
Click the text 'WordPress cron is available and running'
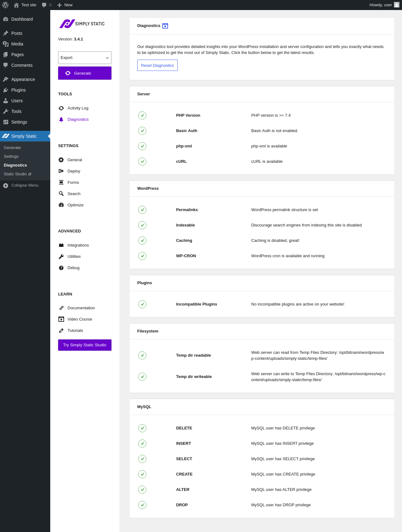point(288,256)
